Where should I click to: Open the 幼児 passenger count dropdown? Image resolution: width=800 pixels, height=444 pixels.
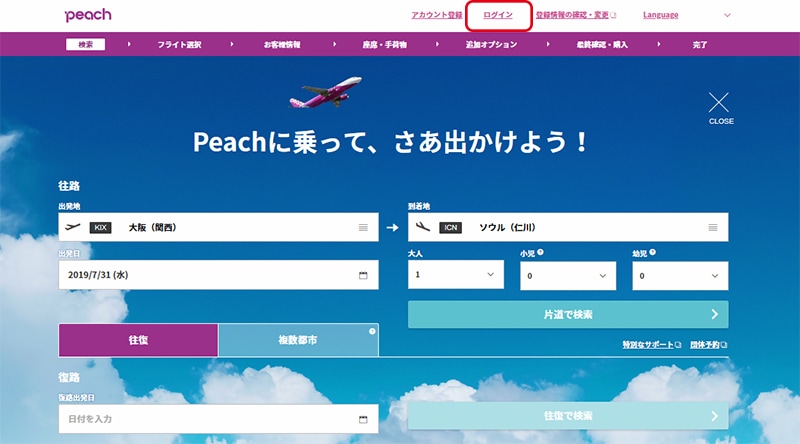click(x=680, y=276)
